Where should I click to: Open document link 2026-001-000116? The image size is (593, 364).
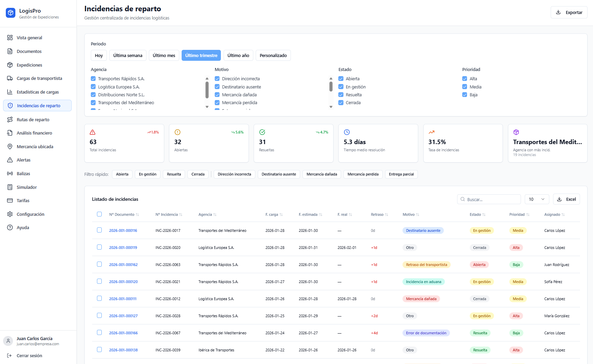(x=123, y=230)
